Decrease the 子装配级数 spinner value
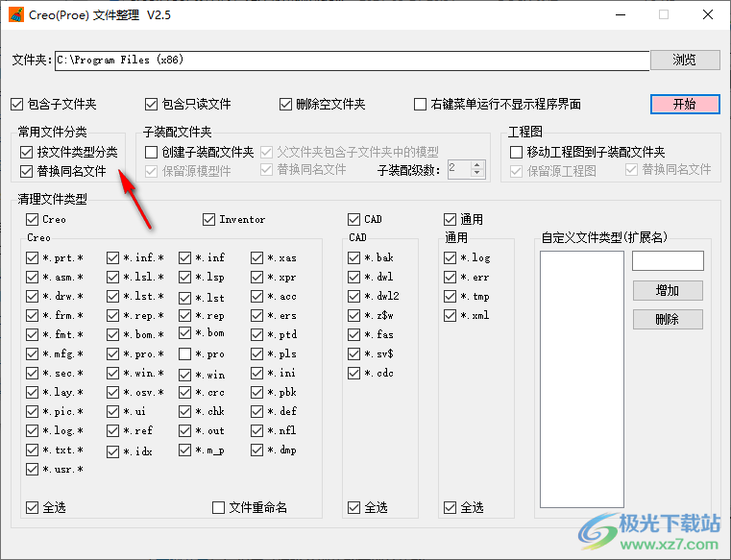 pos(476,174)
